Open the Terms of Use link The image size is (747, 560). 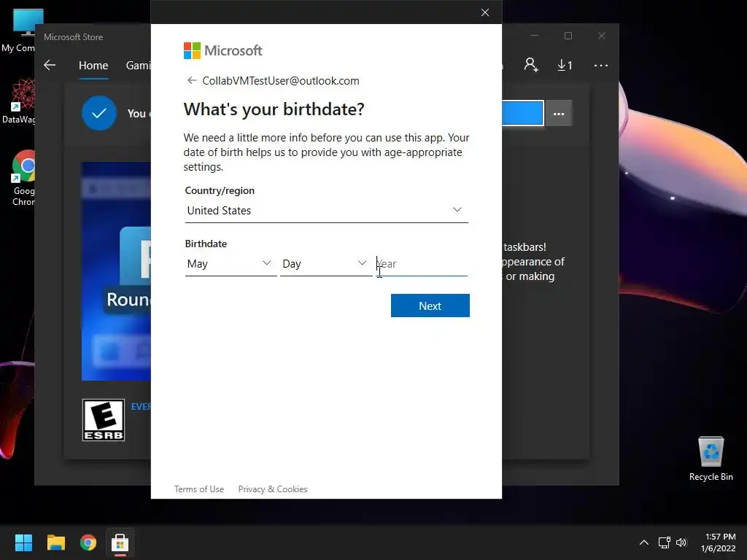click(198, 489)
